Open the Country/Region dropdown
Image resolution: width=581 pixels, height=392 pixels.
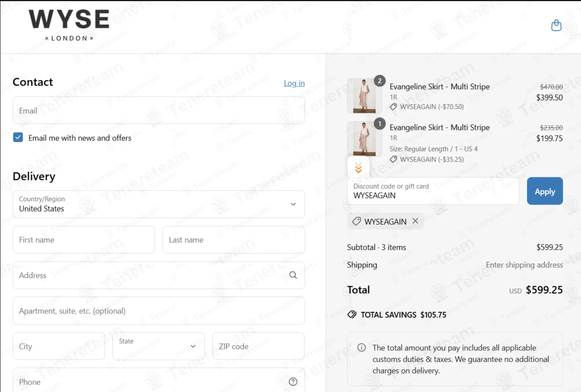(159, 204)
